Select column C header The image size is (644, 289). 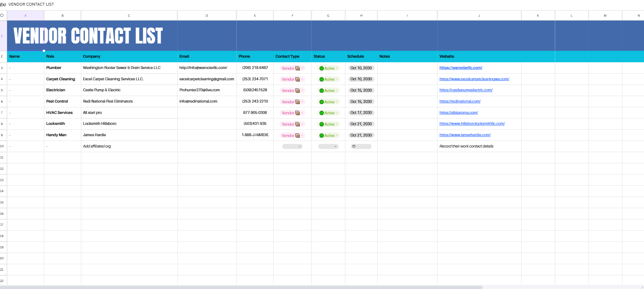point(129,16)
